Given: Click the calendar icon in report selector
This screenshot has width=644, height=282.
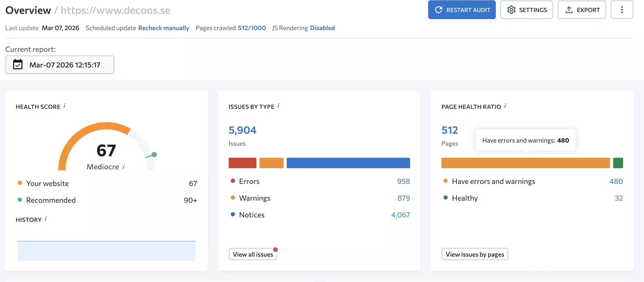Looking at the screenshot, I should click(x=18, y=65).
